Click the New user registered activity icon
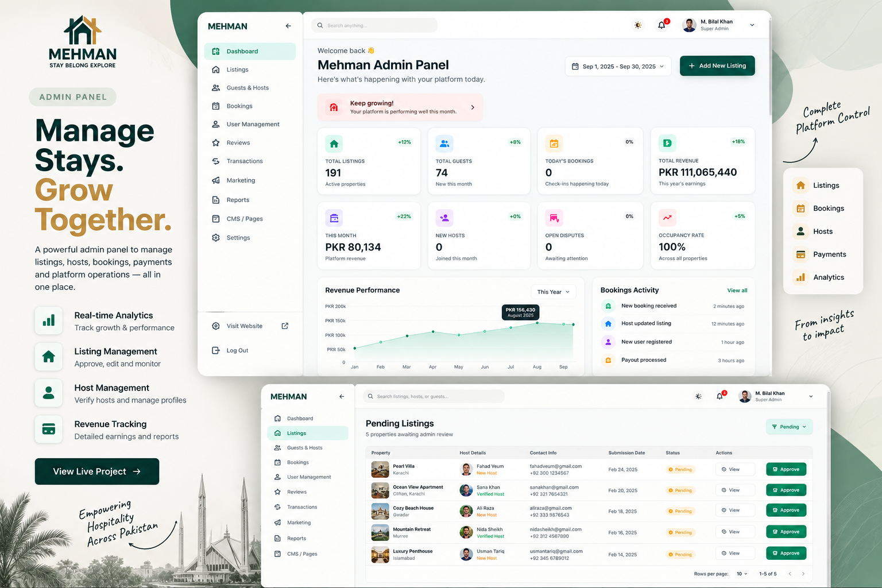Image resolution: width=882 pixels, height=588 pixels. 608,342
